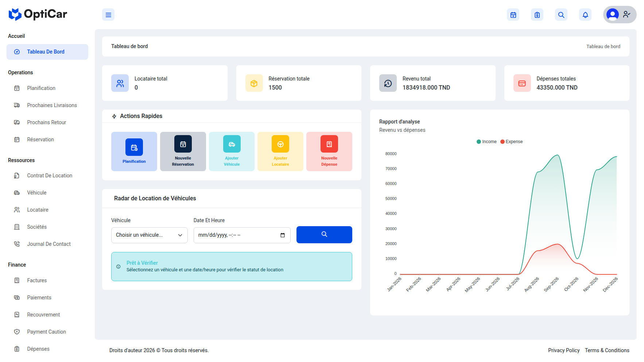Image resolution: width=644 pixels, height=362 pixels.
Task: Click the OptiCar logo
Action: pos(38,15)
